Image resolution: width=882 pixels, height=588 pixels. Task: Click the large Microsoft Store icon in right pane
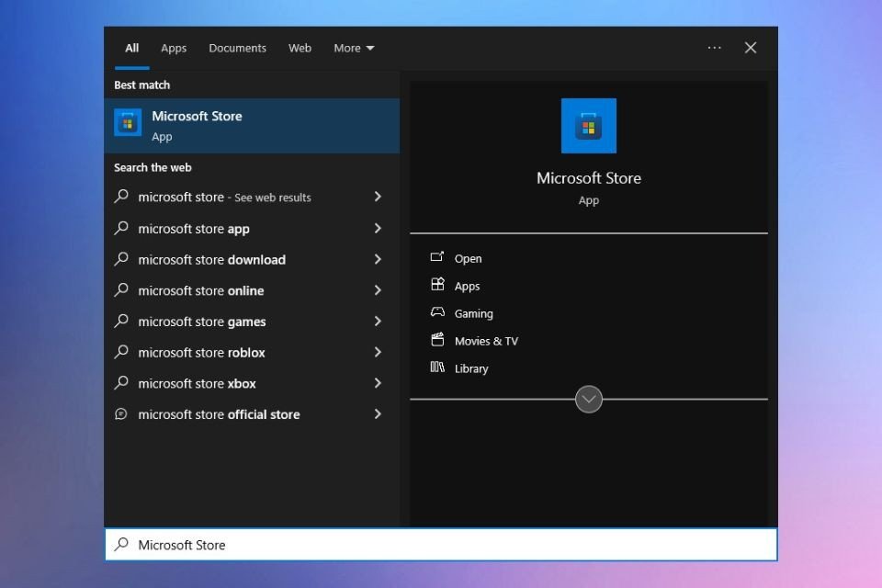click(588, 126)
